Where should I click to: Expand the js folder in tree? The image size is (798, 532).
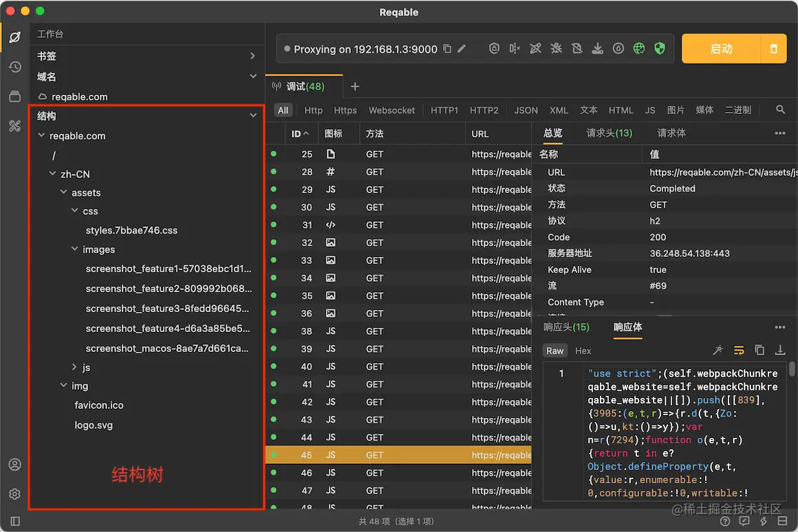point(75,368)
